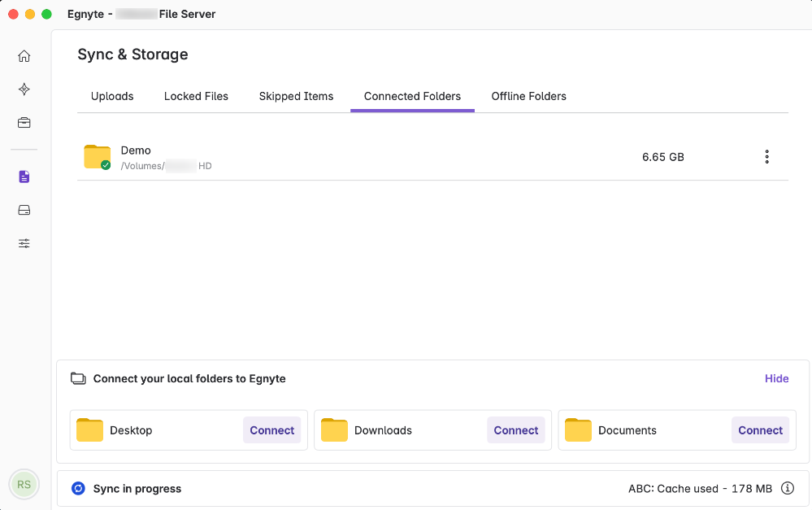Click the 6.65 GB size value
This screenshot has width=812, height=510.
(663, 157)
